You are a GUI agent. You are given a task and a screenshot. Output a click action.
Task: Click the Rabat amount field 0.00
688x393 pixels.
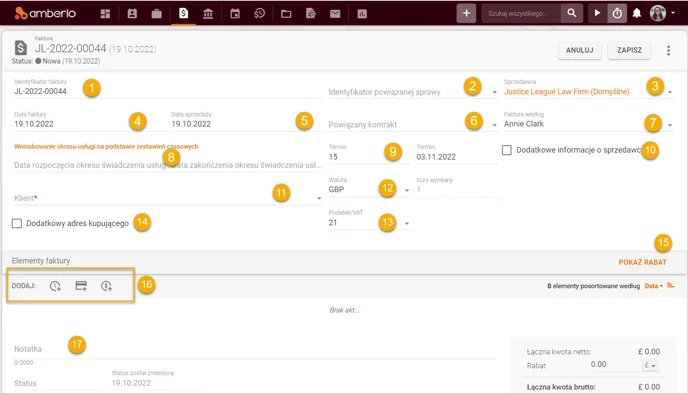(598, 364)
